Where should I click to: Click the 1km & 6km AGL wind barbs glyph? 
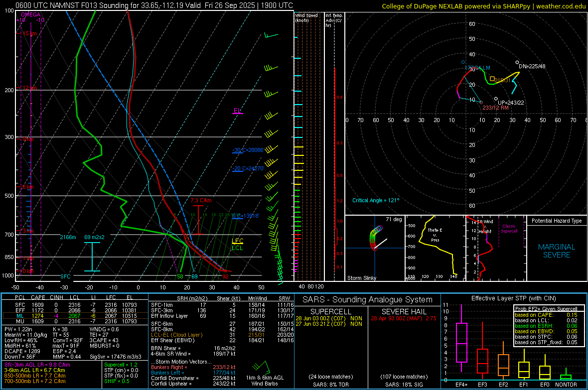tap(262, 367)
